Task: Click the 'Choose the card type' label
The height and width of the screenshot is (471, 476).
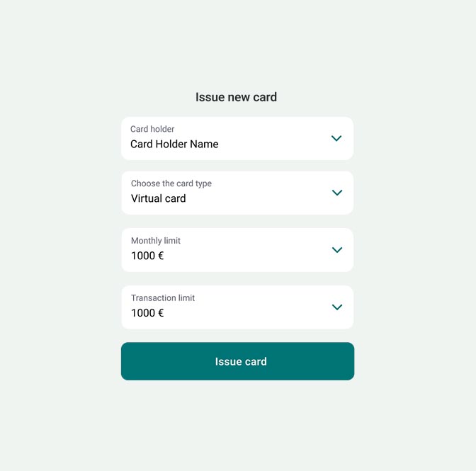Action: pos(171,183)
